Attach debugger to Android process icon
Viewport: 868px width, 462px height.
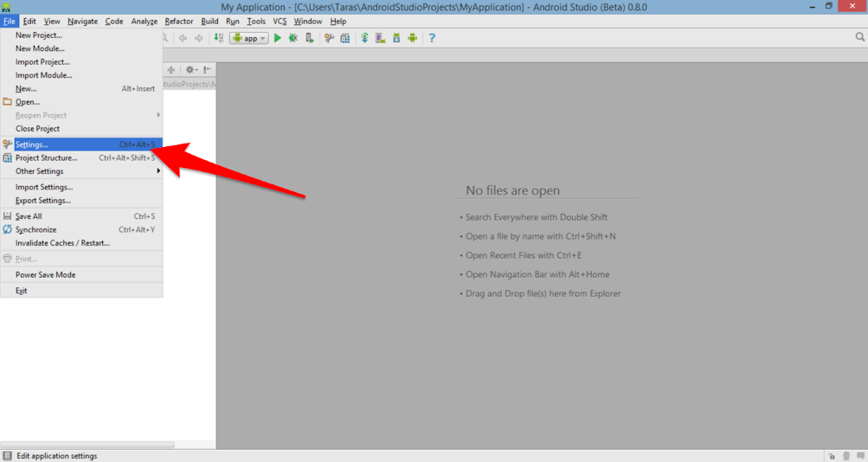pyautogui.click(x=310, y=38)
